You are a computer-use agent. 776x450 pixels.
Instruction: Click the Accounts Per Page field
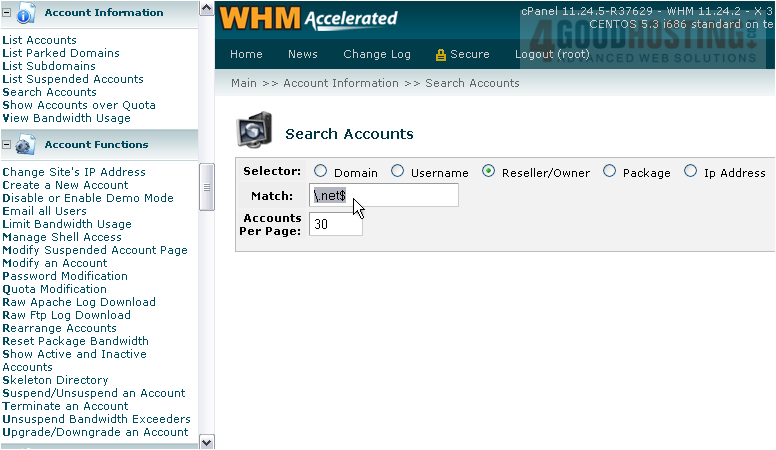(335, 224)
